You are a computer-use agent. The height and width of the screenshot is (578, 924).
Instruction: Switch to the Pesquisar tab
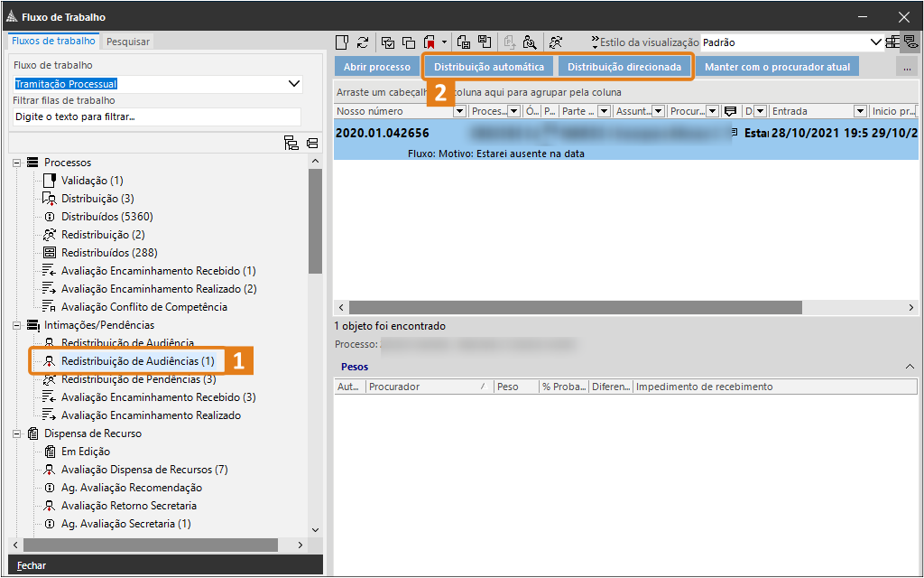[128, 42]
